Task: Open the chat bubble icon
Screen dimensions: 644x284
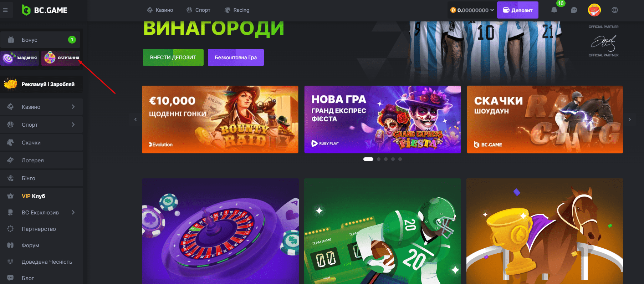Action: [574, 10]
